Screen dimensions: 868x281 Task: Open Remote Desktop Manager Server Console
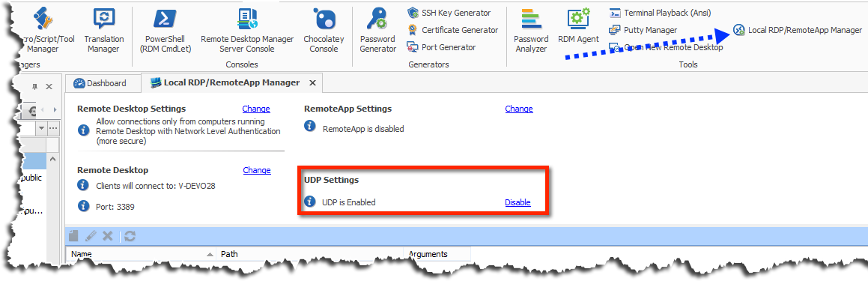point(247,30)
